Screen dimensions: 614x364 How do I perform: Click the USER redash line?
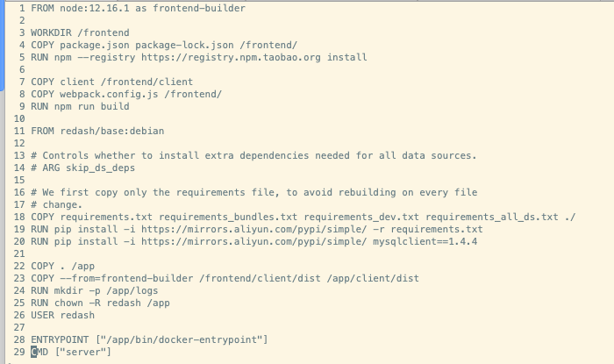coord(62,315)
